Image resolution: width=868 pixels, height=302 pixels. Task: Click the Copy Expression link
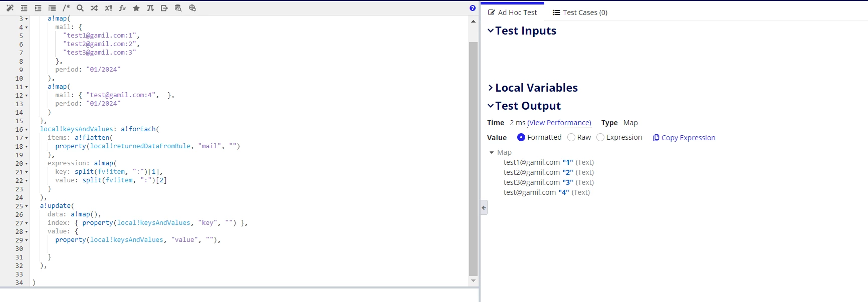pyautogui.click(x=688, y=138)
